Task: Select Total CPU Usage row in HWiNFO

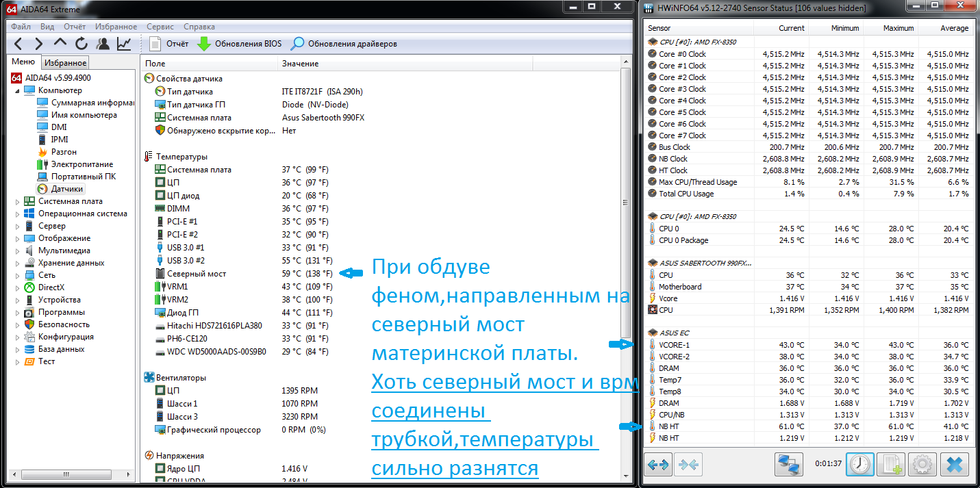Action: click(808, 194)
